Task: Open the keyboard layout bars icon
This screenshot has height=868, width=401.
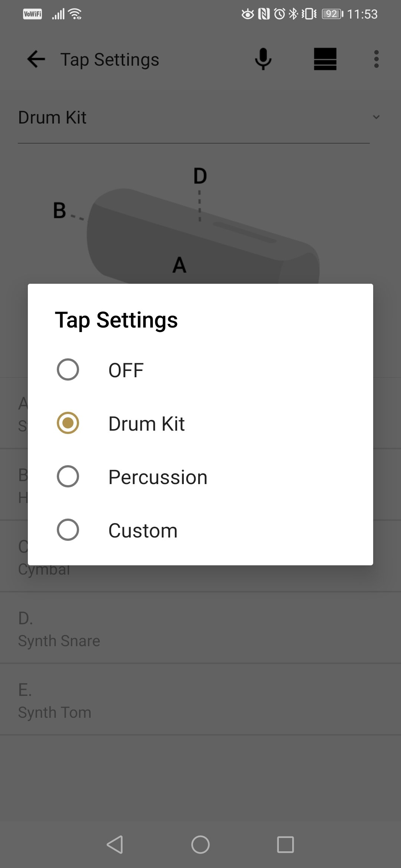Action: (x=325, y=59)
